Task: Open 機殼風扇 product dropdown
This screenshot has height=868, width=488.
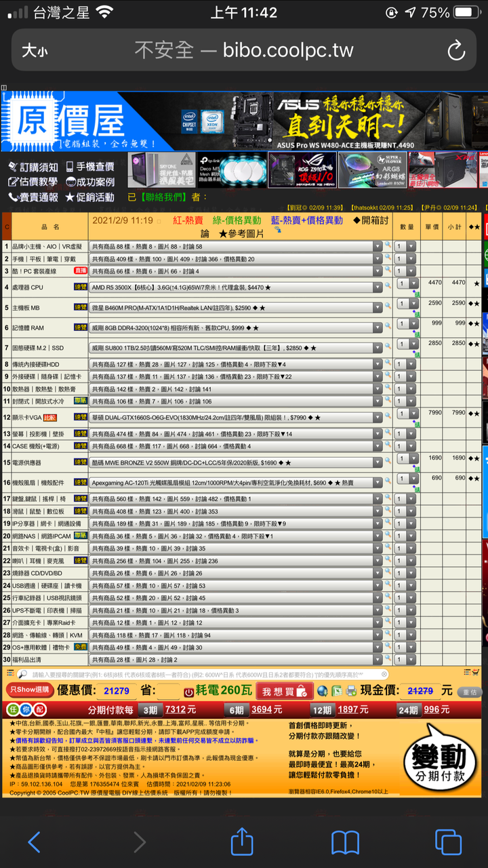Action: (x=237, y=483)
